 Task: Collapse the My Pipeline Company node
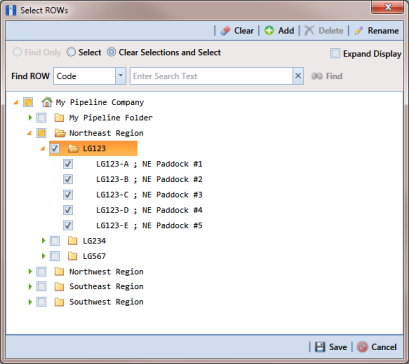coord(16,103)
